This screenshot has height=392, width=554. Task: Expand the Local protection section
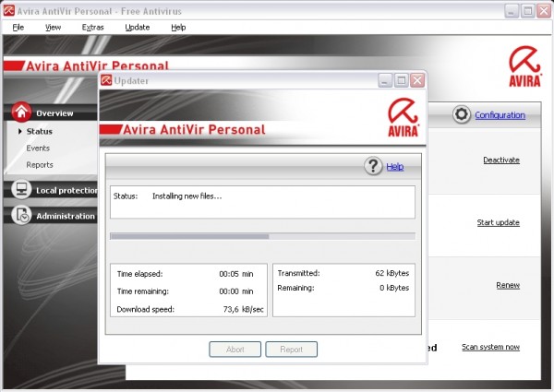(x=66, y=191)
